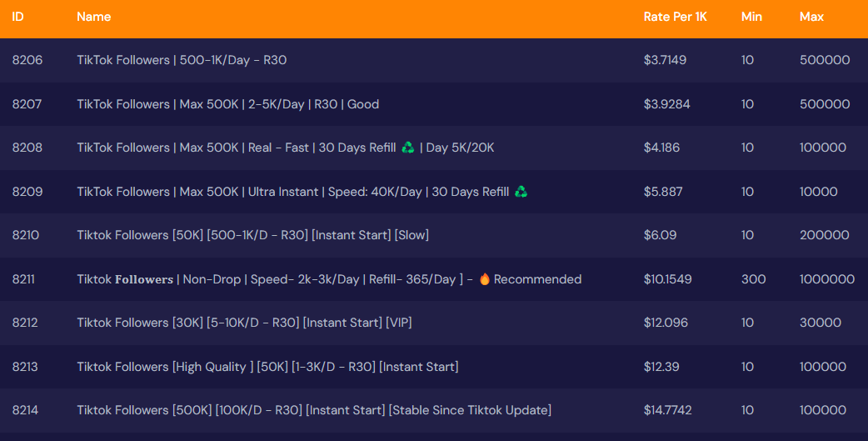Click the rate $3.7149
This screenshot has height=441, width=868.
[x=665, y=60]
